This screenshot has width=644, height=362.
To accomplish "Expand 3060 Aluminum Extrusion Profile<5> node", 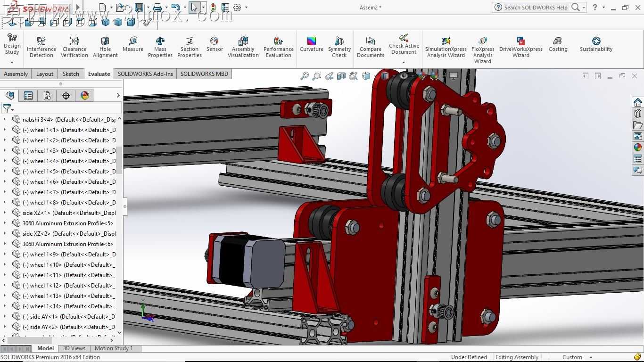I will pos(5,223).
